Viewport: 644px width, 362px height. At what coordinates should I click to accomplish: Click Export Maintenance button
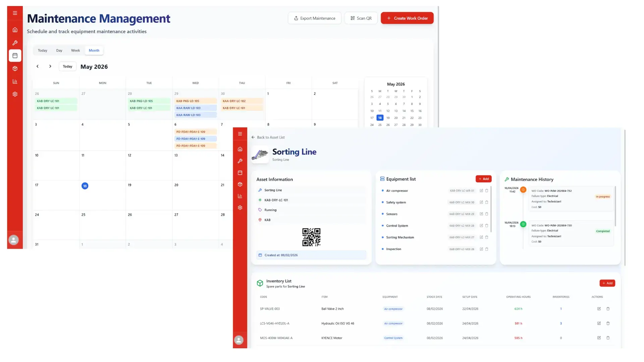click(x=315, y=18)
